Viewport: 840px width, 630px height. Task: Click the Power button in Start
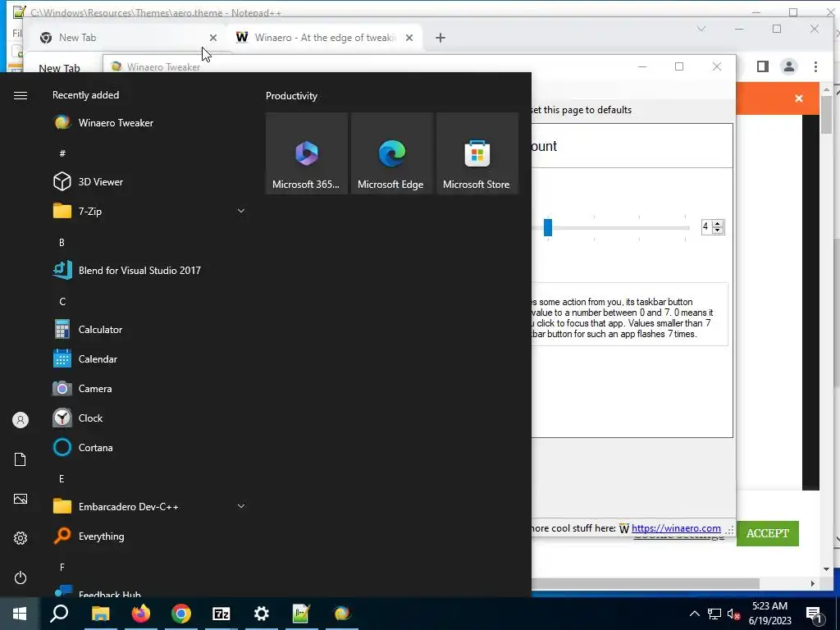pyautogui.click(x=21, y=577)
